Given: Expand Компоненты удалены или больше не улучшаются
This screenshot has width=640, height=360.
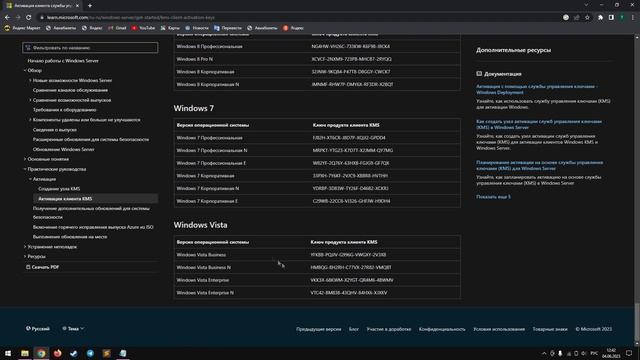Looking at the screenshot, I should [30, 120].
